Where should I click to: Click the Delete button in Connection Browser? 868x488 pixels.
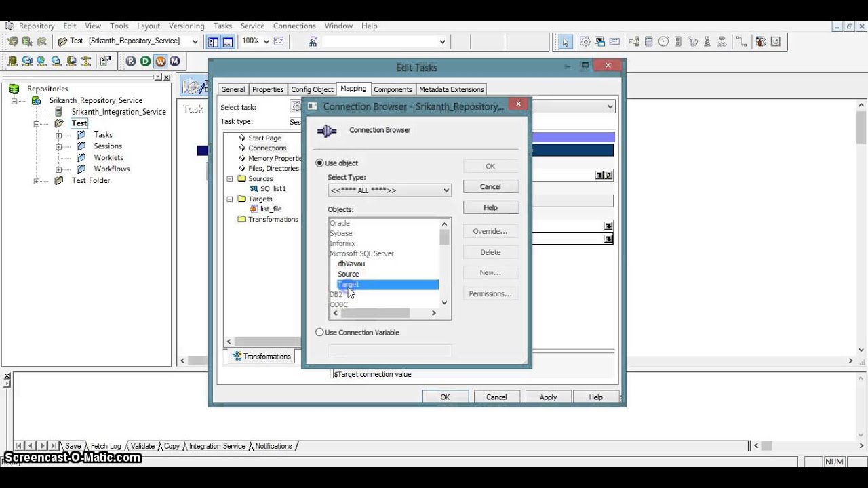click(490, 252)
